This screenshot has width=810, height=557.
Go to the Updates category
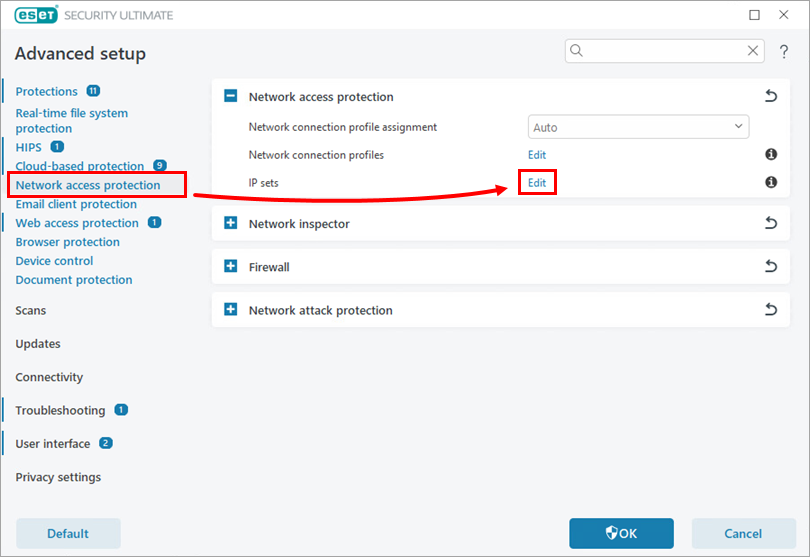click(38, 344)
